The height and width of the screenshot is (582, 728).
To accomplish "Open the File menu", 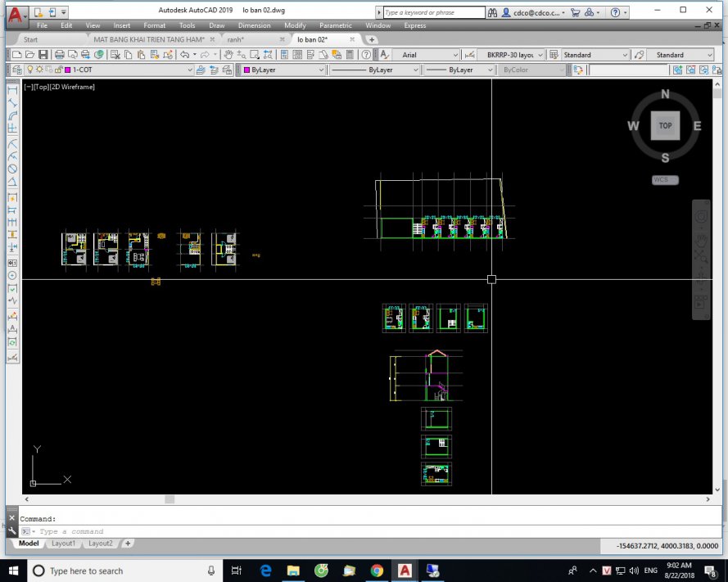I will tap(43, 25).
